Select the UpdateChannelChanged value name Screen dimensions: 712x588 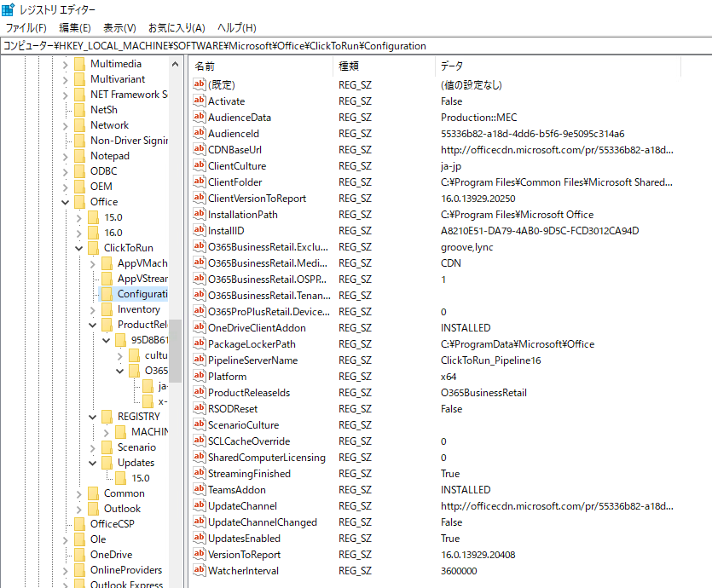pyautogui.click(x=263, y=522)
